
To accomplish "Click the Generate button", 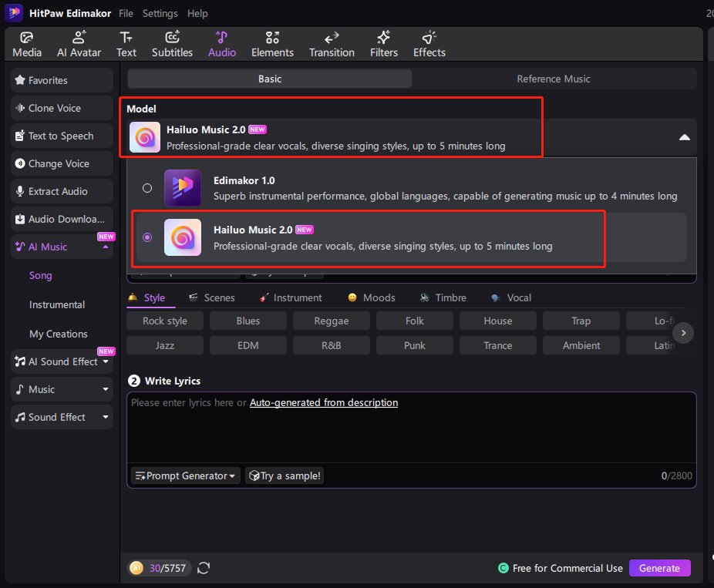I will coord(659,568).
